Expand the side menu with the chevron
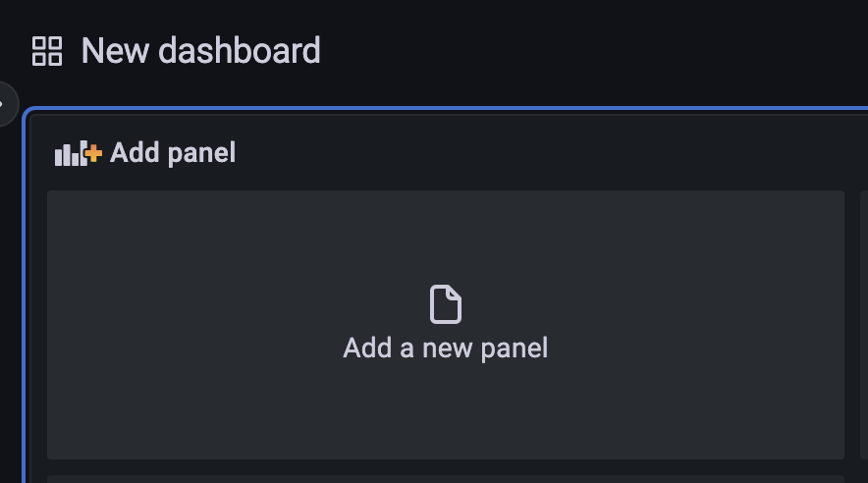Image resolution: width=868 pixels, height=483 pixels. tap(2, 104)
